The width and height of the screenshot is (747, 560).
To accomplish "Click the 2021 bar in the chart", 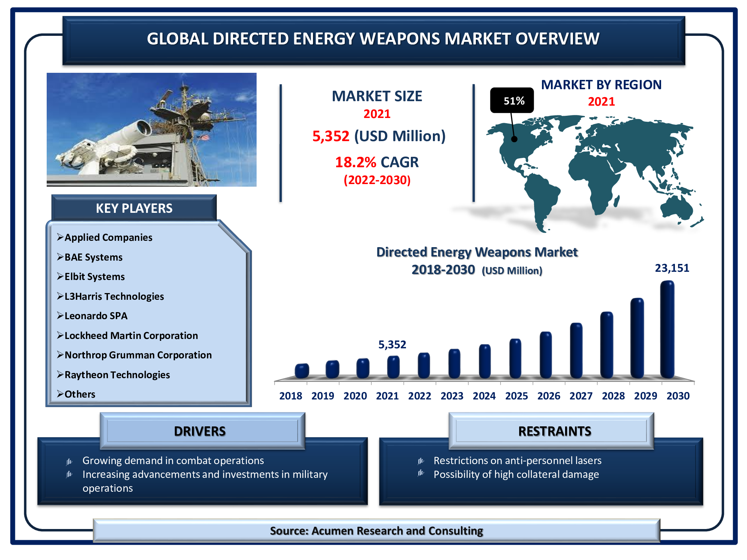I will [393, 367].
